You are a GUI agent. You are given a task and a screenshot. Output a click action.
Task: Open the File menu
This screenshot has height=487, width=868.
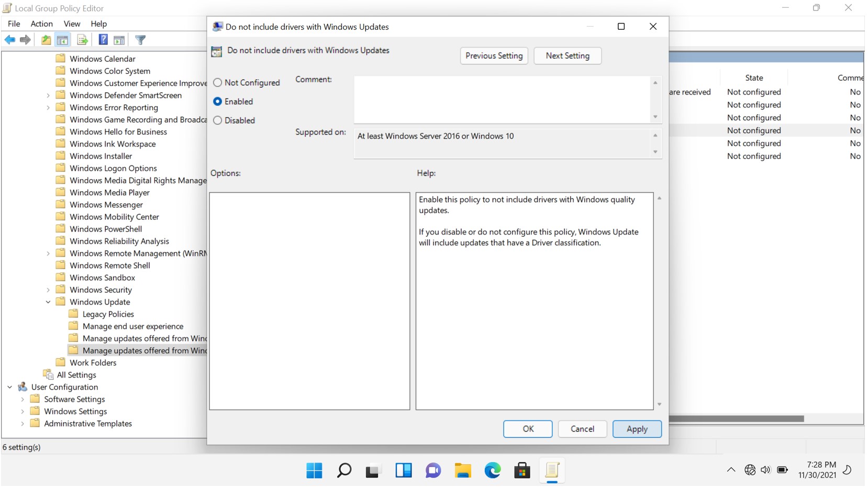tap(14, 24)
